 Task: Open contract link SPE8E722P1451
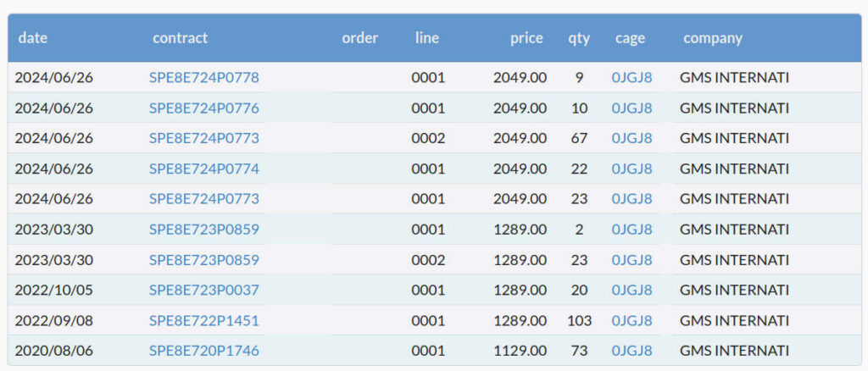click(203, 321)
